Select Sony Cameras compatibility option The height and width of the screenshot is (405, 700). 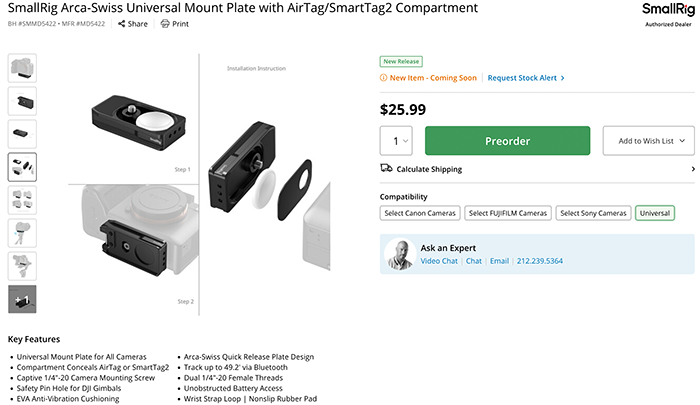[x=593, y=213]
